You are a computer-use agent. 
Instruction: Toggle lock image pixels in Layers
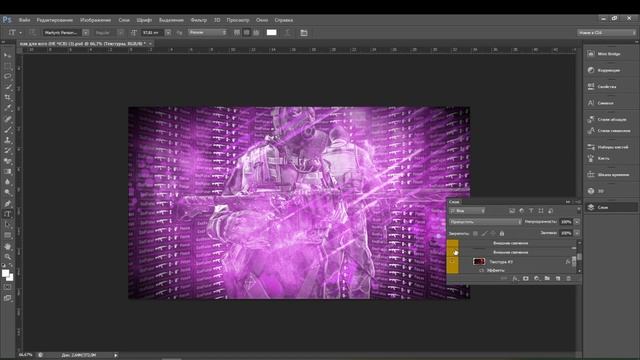(x=484, y=233)
